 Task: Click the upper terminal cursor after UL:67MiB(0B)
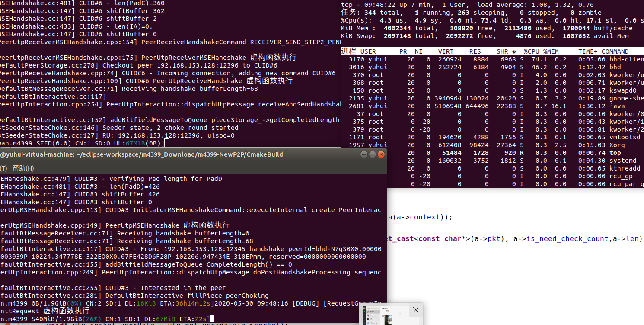[x=166, y=143]
